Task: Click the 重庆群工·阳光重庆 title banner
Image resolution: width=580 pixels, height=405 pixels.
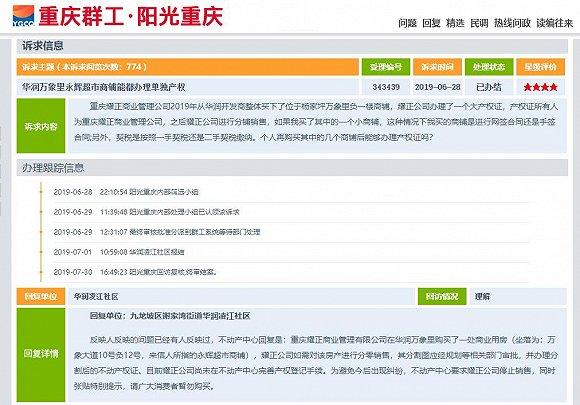Action: 131,16
